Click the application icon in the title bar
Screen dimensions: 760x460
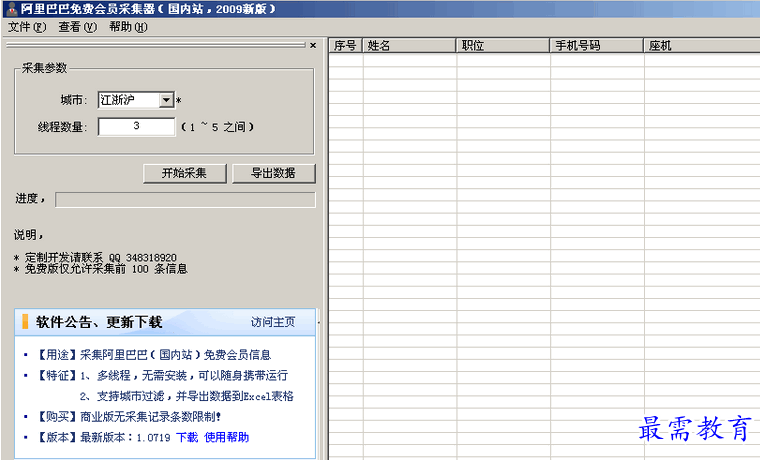click(x=12, y=9)
